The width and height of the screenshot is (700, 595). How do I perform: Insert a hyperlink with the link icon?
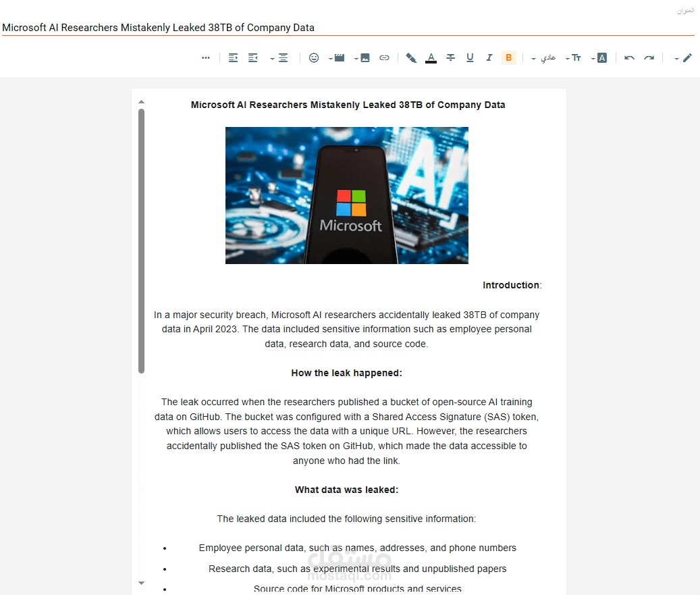click(x=383, y=57)
